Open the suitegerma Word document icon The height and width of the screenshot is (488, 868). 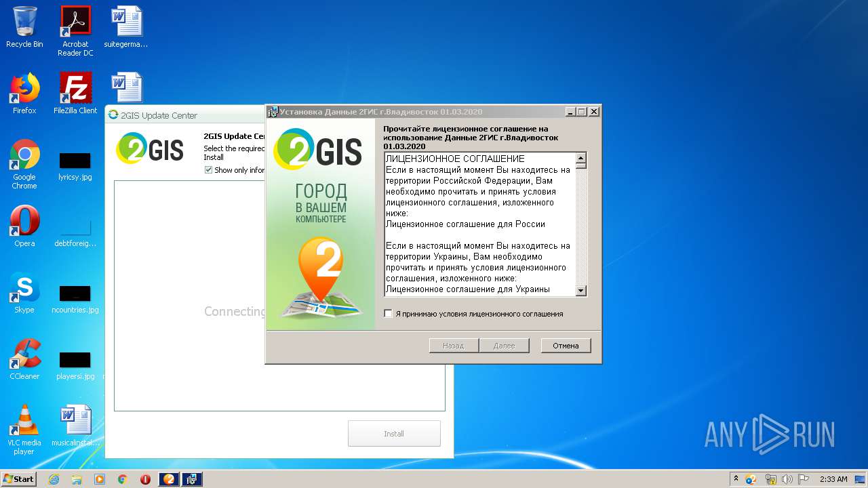126,27
